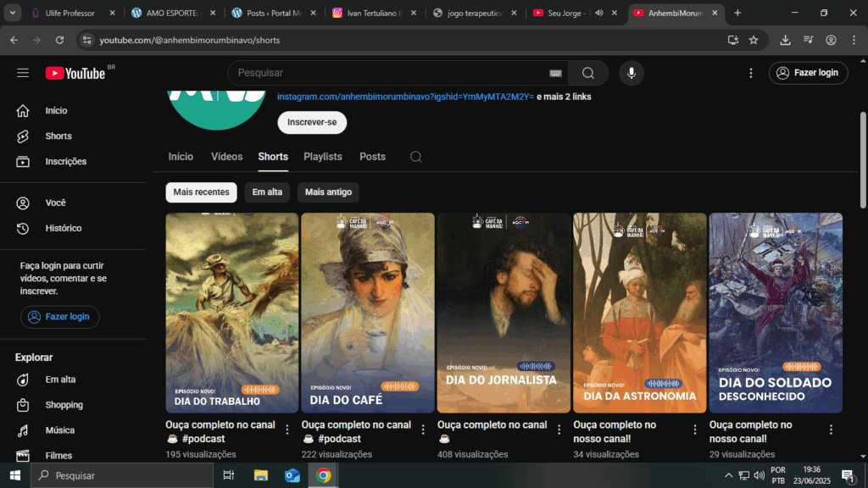Open Shorts in the left sidebar
Screen dimensions: 868x488
click(x=58, y=136)
